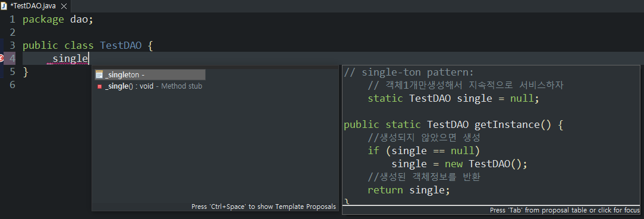Click the Java file icon on tab
644x219 pixels.
[4, 6]
